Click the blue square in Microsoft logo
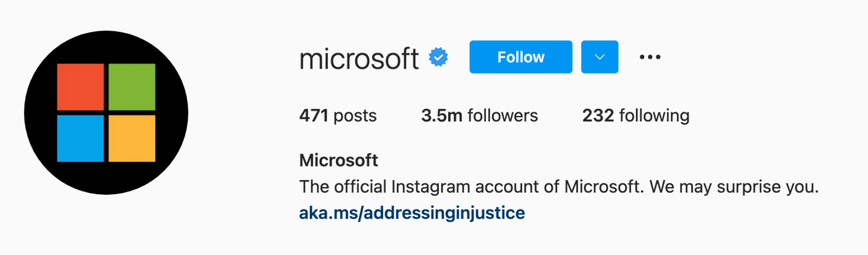The height and width of the screenshot is (255, 868). [81, 138]
